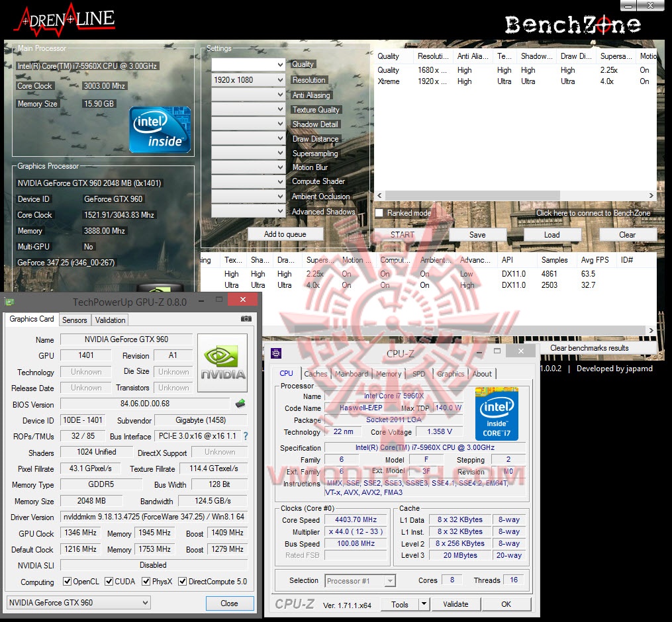Click the Validate button in CPU-Z

pyautogui.click(x=456, y=604)
